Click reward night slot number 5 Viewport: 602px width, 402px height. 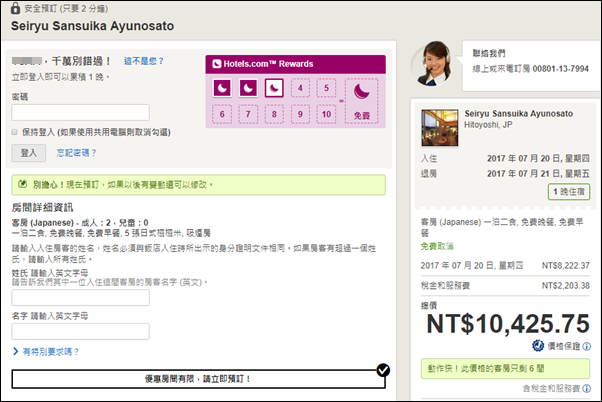[326, 88]
